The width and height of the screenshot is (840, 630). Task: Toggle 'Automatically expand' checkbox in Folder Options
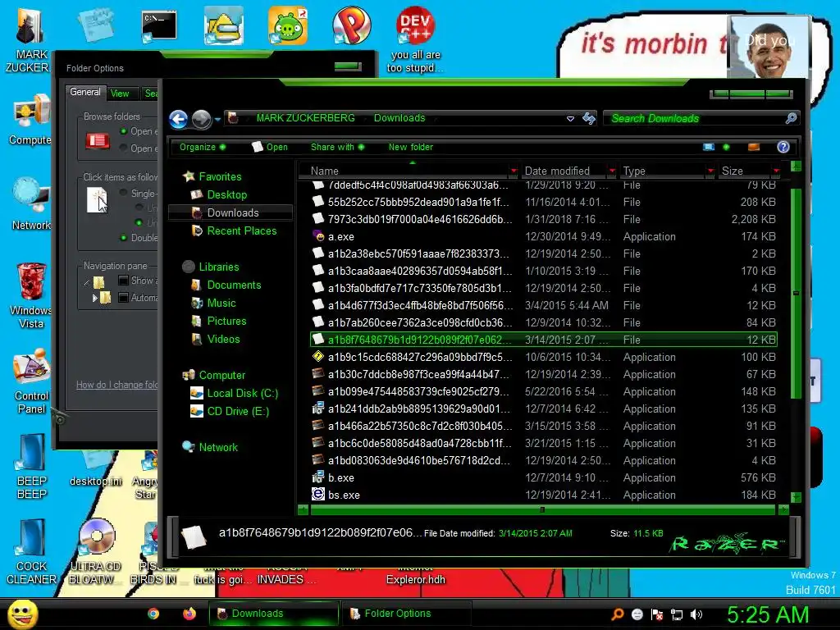(123, 297)
